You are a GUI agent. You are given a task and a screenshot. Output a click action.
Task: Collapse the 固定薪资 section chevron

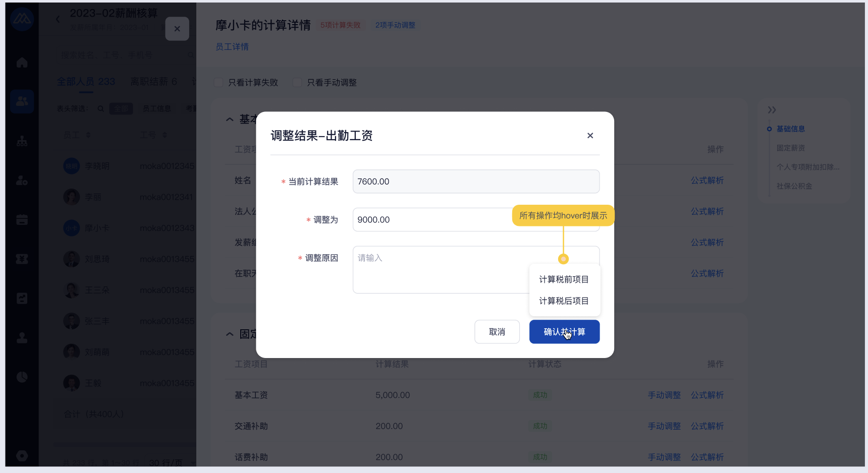click(x=230, y=334)
